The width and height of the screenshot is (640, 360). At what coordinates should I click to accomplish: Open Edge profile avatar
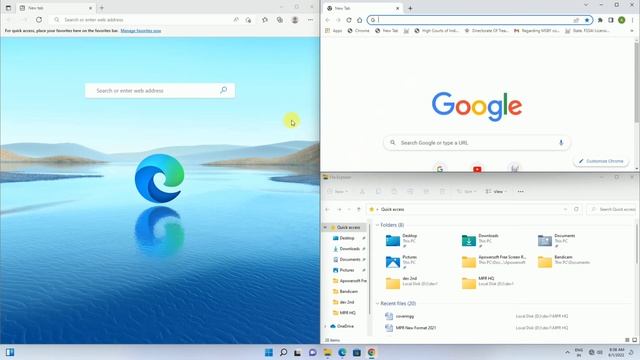click(295, 20)
